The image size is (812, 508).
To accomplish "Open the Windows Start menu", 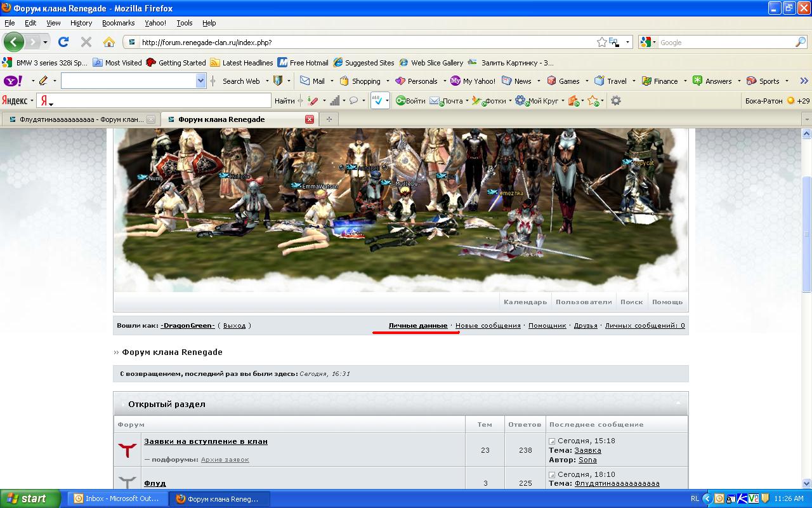I will [x=30, y=498].
